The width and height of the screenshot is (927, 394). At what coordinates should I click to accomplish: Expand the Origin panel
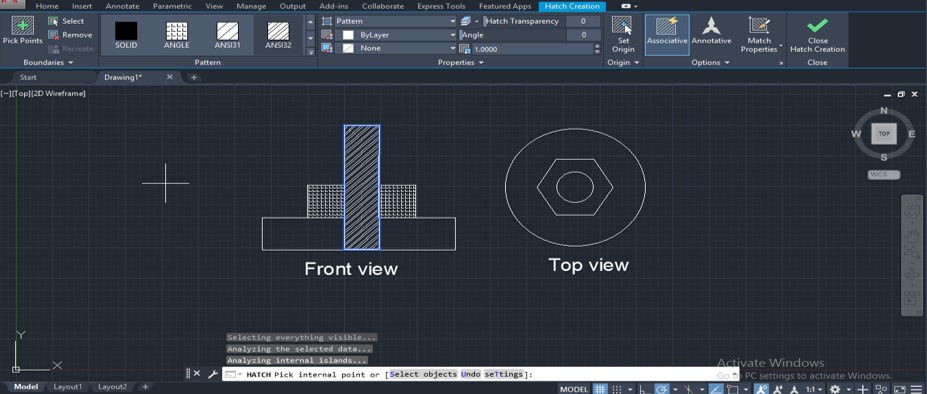click(623, 63)
